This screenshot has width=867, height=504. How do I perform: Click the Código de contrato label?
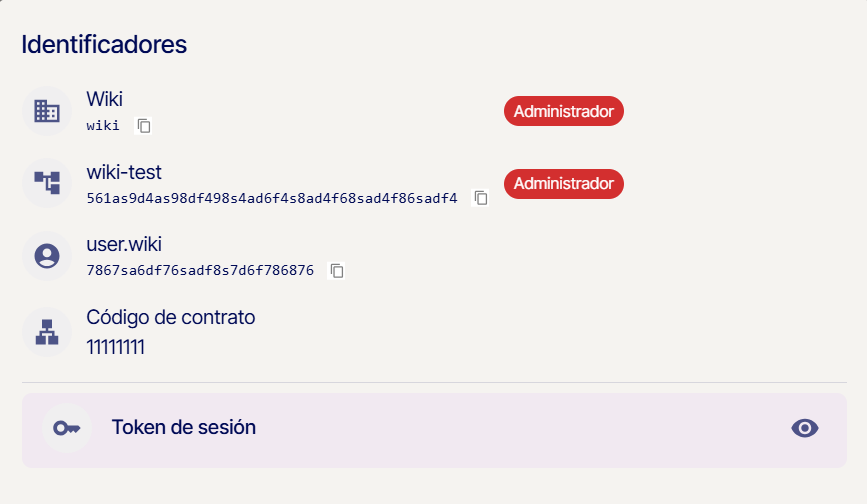click(x=171, y=317)
